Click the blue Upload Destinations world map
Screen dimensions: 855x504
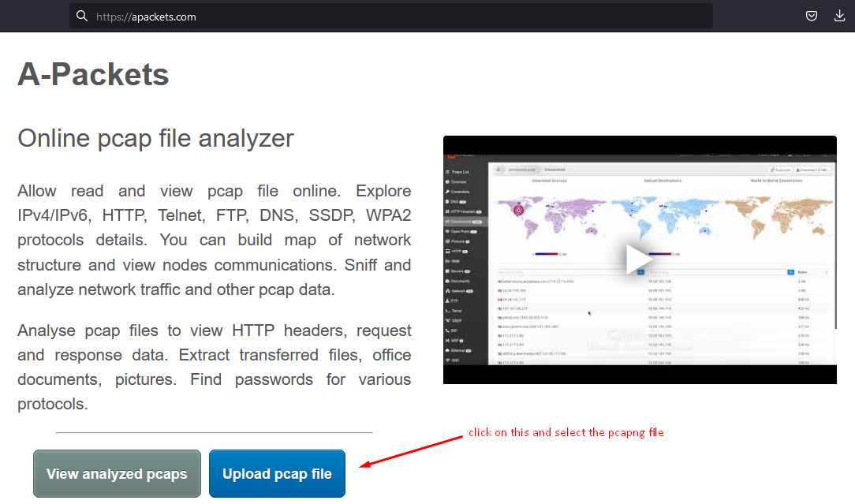pos(659,213)
